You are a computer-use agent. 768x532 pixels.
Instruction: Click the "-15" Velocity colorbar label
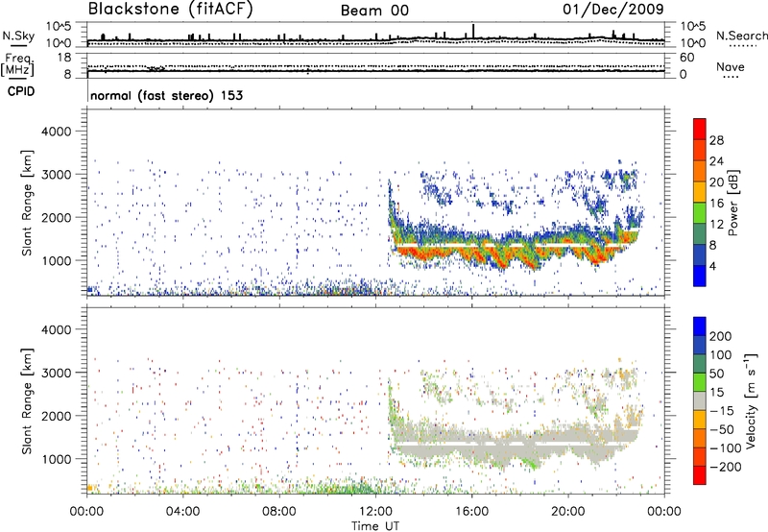pos(722,410)
